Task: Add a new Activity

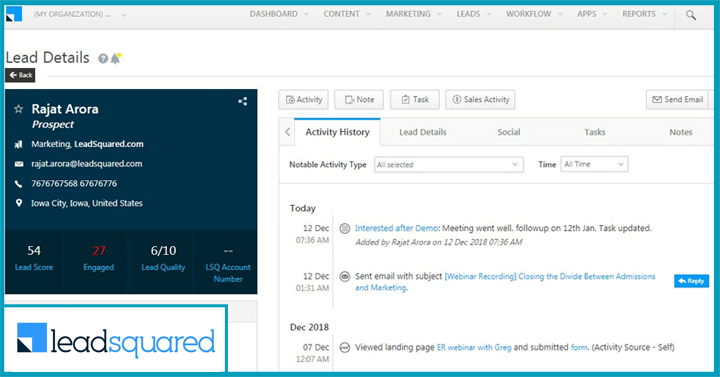Action: [304, 100]
